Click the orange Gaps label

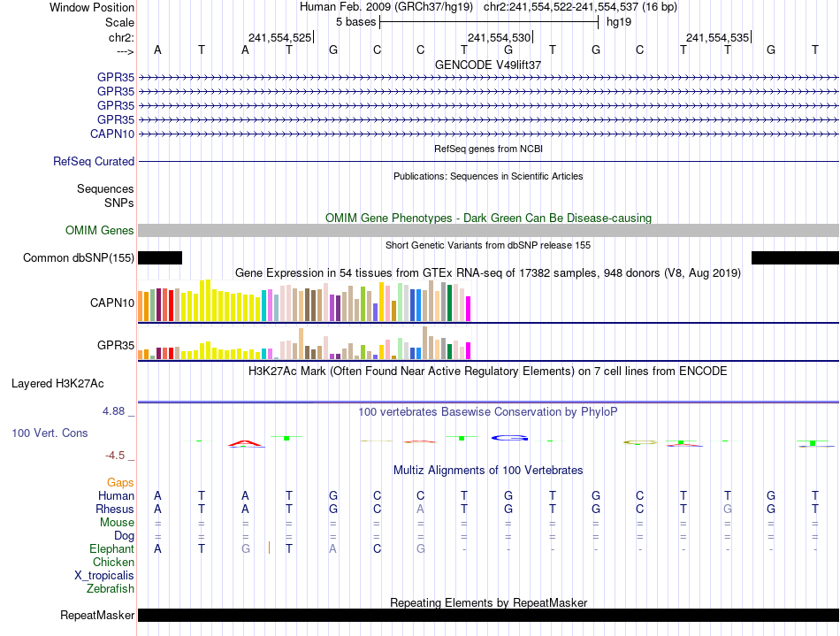click(120, 483)
